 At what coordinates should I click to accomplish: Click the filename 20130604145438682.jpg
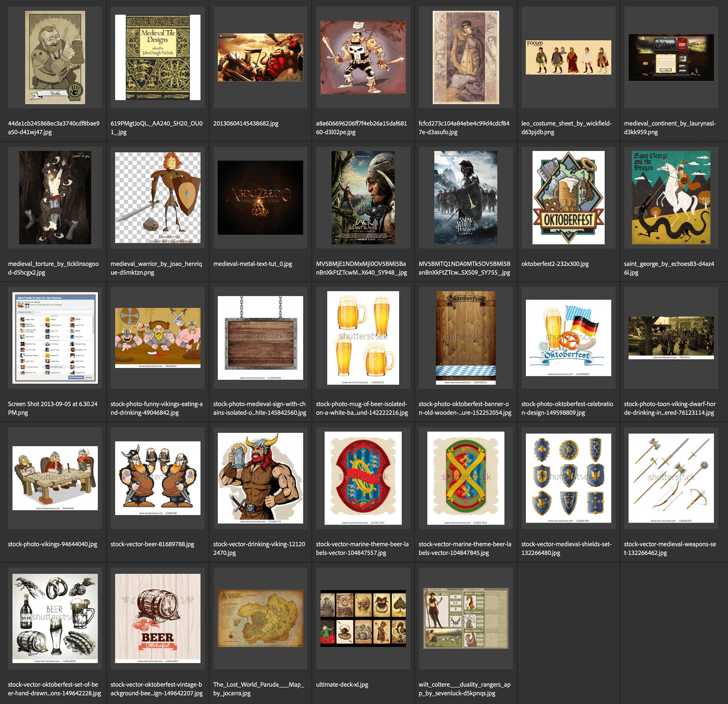tap(246, 123)
